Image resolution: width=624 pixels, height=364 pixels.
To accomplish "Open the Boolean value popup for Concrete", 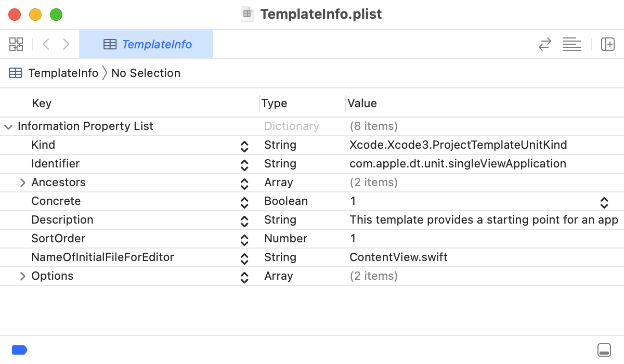I will click(604, 202).
